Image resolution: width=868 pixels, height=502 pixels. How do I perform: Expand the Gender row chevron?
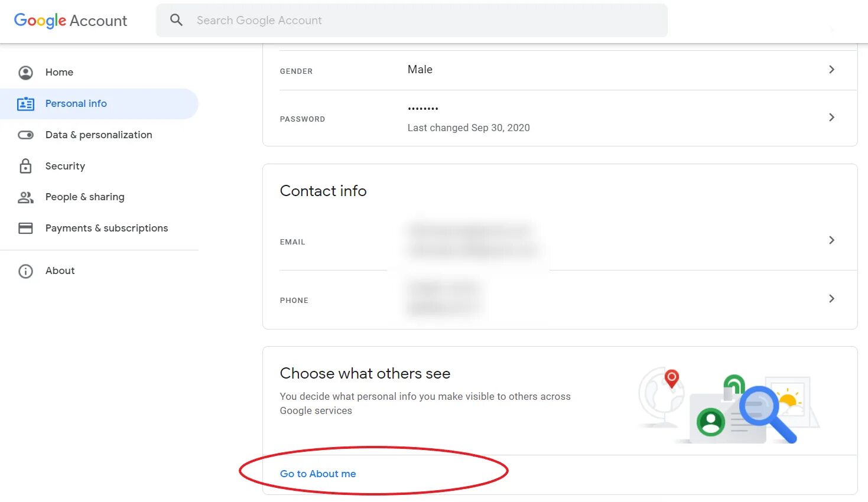[831, 70]
